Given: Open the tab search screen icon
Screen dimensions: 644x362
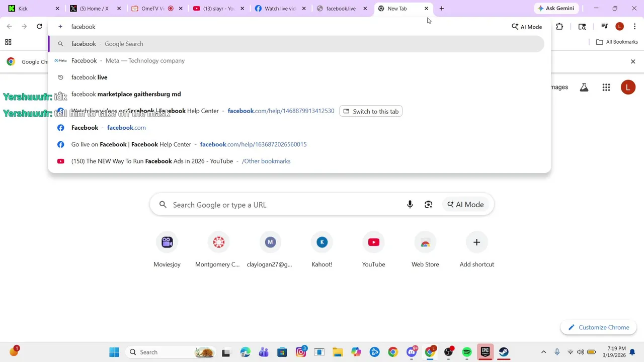Looking at the screenshot, I should (582, 27).
